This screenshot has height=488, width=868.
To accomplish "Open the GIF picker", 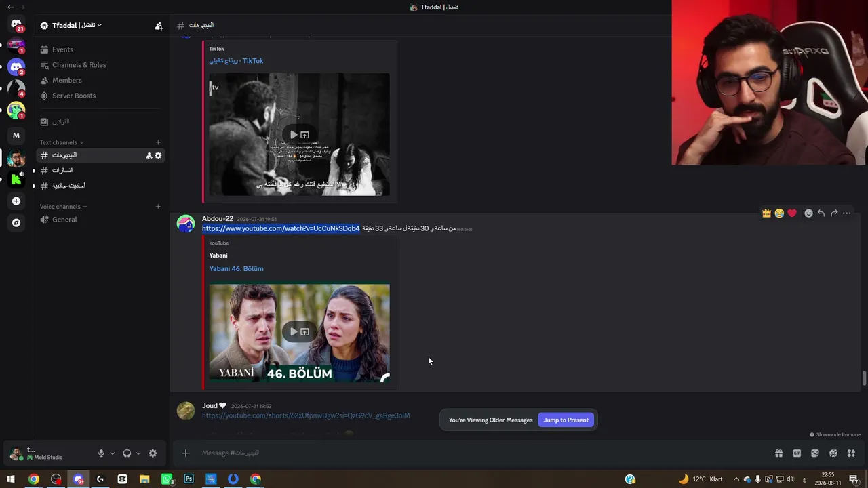I will (x=797, y=453).
